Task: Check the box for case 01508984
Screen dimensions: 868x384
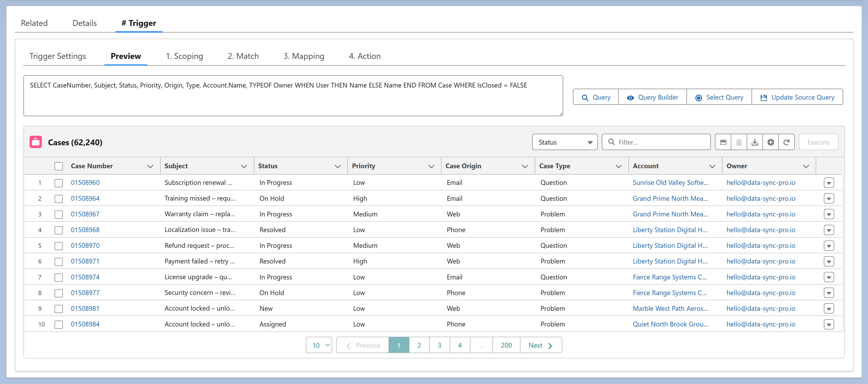Action: 59,324
